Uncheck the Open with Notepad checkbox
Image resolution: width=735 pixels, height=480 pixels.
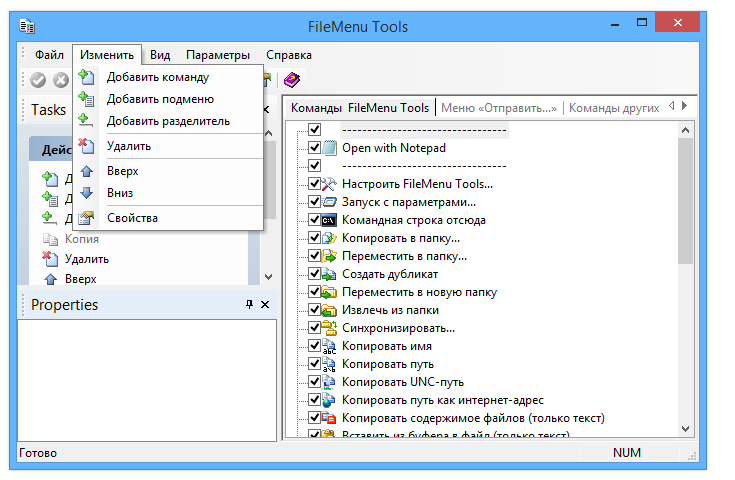pyautogui.click(x=314, y=147)
